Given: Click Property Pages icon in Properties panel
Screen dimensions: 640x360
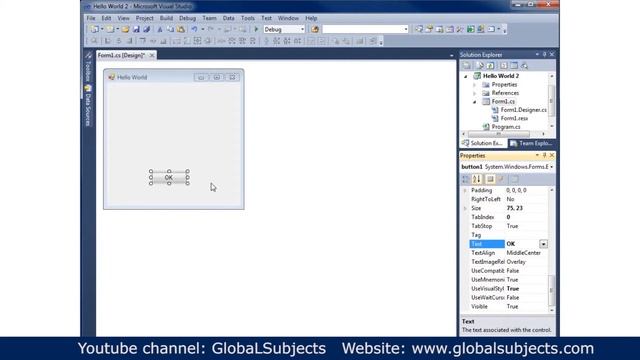Looking at the screenshot, I should pyautogui.click(x=515, y=179).
